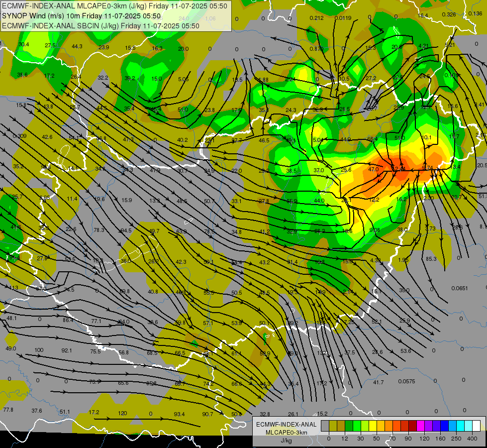The width and height of the screenshot is (487, 448).
Task: Click the map value '100'
Action: (39, 350)
